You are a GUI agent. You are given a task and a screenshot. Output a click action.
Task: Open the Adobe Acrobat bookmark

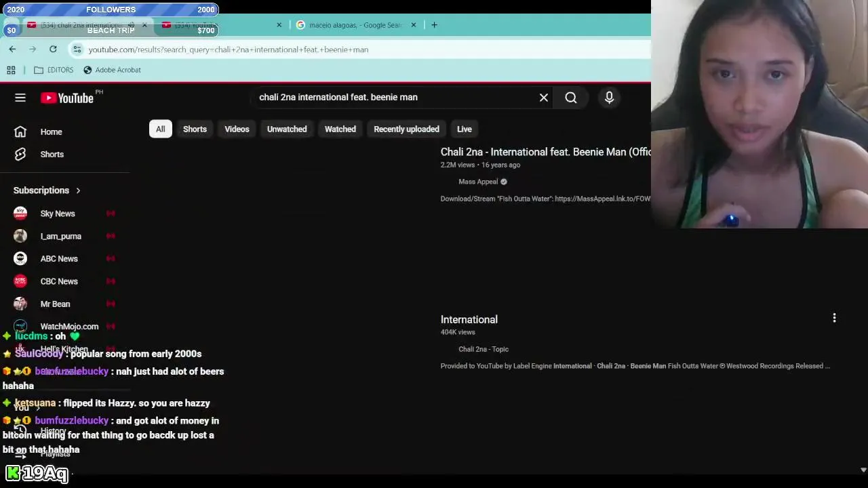[x=112, y=70]
